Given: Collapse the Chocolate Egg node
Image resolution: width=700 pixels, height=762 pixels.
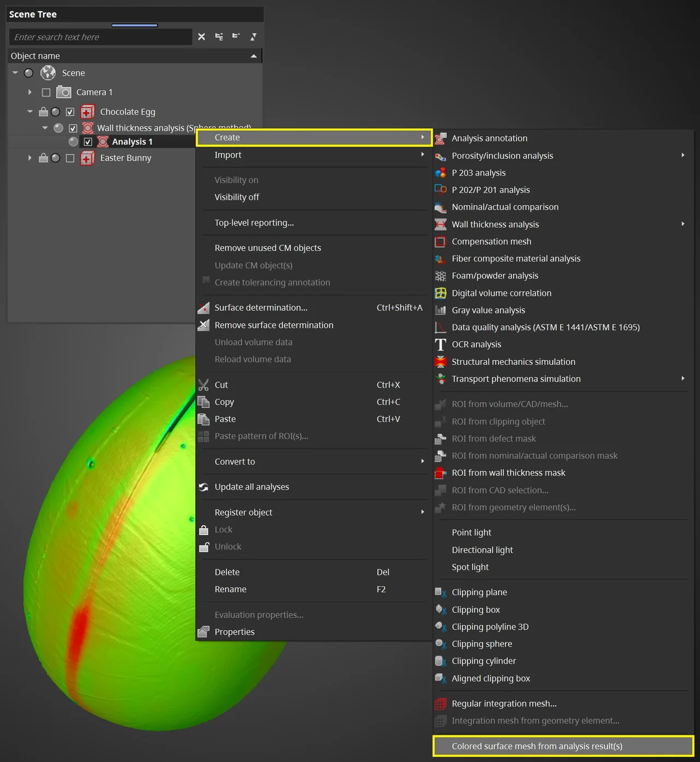Looking at the screenshot, I should [30, 112].
